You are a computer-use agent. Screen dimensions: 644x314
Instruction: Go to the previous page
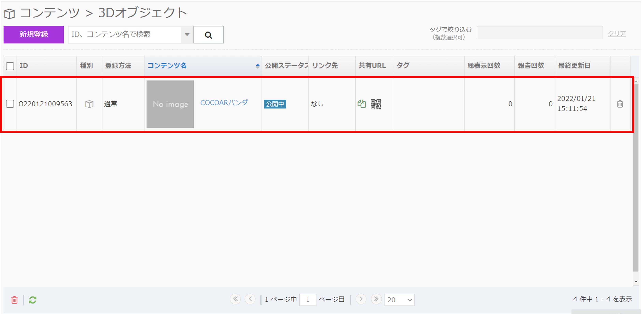[x=250, y=299]
